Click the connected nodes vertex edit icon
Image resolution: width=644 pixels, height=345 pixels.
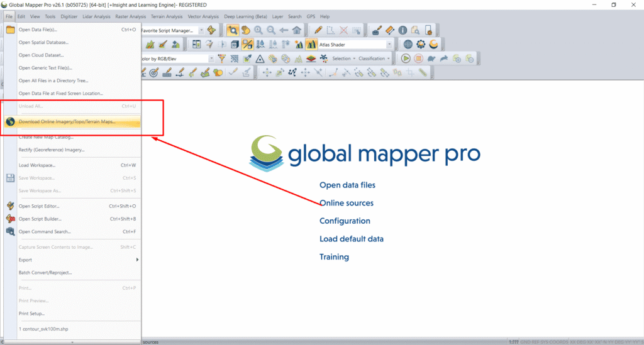point(292,73)
